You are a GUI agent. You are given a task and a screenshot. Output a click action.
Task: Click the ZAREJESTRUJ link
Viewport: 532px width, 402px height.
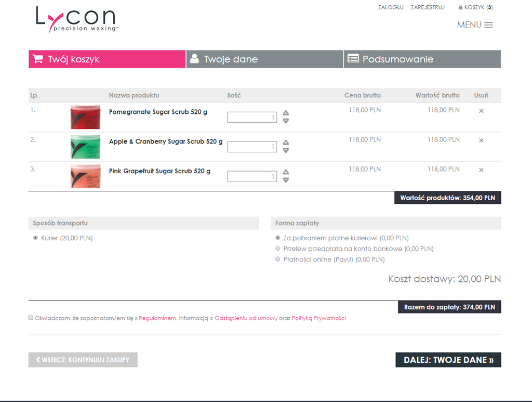point(428,7)
